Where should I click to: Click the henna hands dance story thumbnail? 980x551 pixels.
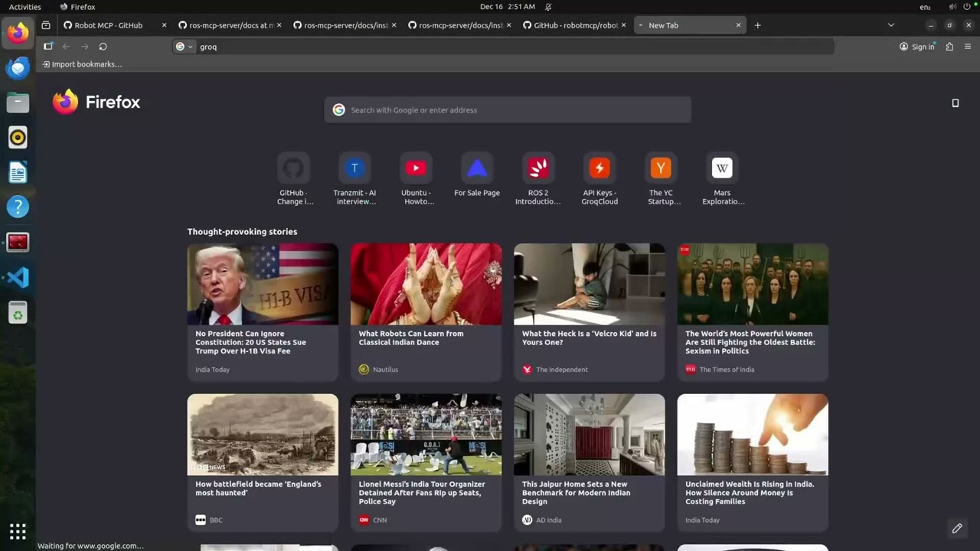coord(426,284)
